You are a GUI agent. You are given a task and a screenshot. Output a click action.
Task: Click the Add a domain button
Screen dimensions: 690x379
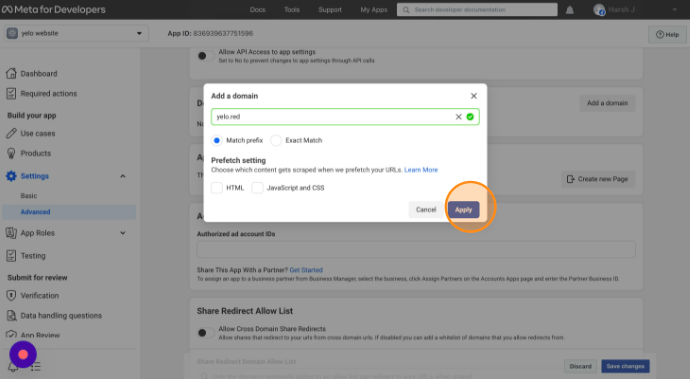click(x=607, y=103)
